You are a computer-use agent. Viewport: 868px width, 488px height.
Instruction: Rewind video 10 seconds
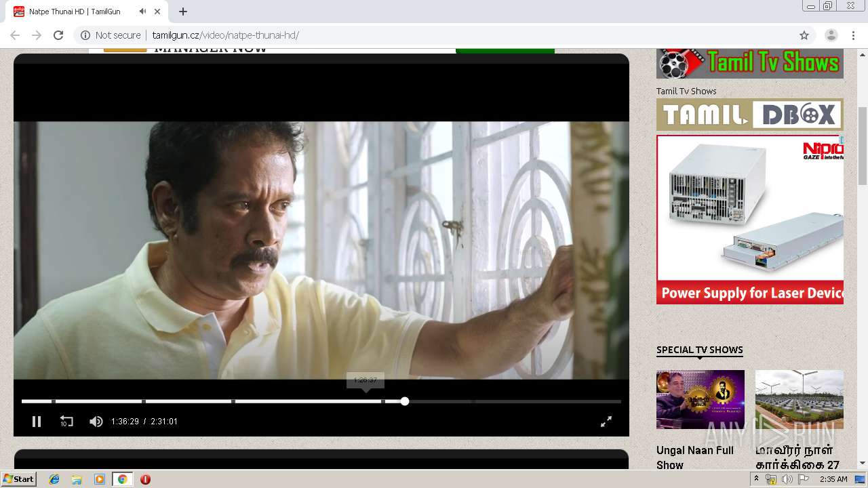tap(66, 422)
